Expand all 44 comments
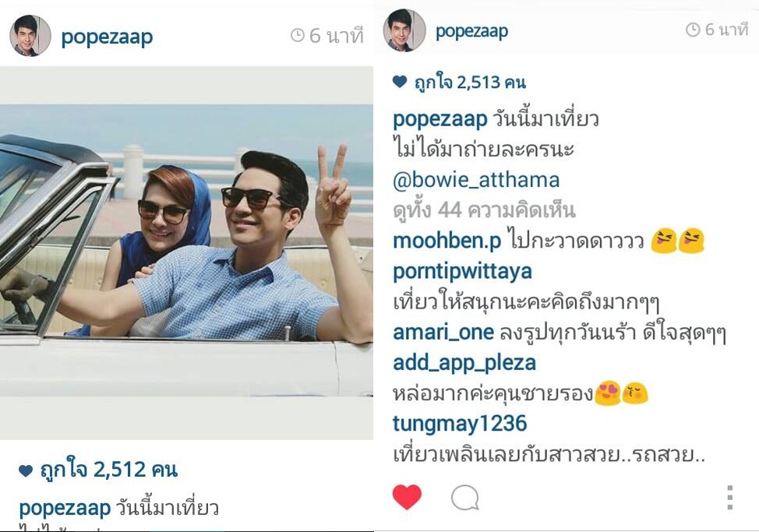This screenshot has height=532, width=759. pyautogui.click(x=484, y=210)
